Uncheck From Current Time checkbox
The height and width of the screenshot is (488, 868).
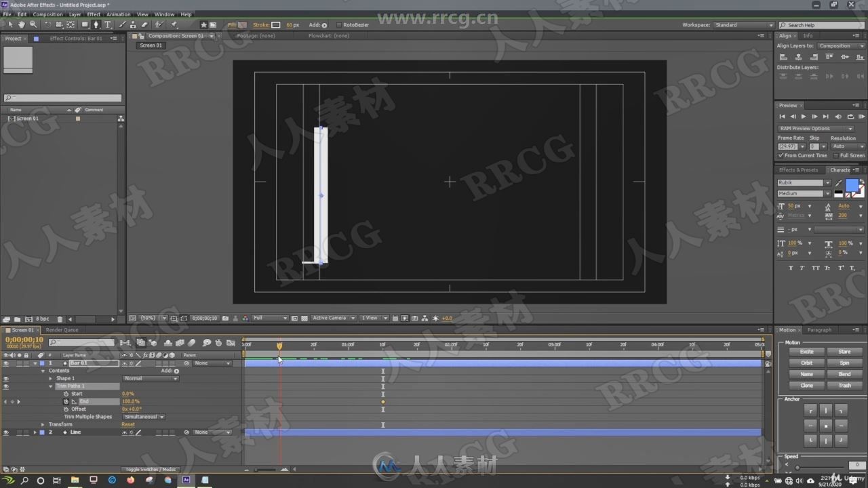781,155
